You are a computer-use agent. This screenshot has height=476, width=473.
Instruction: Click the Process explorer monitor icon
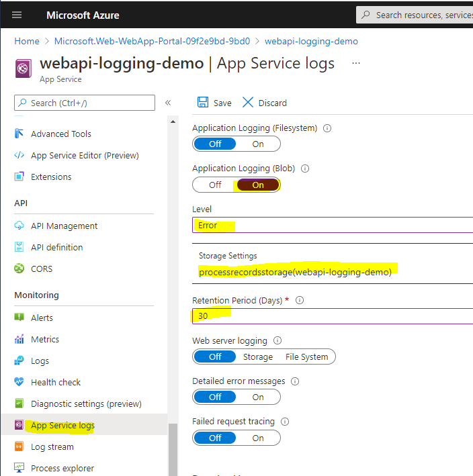(x=19, y=468)
